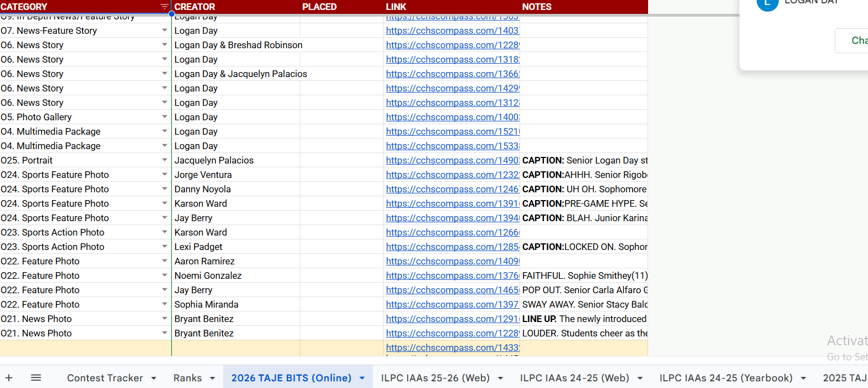The height and width of the screenshot is (388, 868).
Task: Open ILPC IAAs 25-26 (Web) tab arrow
Action: [501, 378]
